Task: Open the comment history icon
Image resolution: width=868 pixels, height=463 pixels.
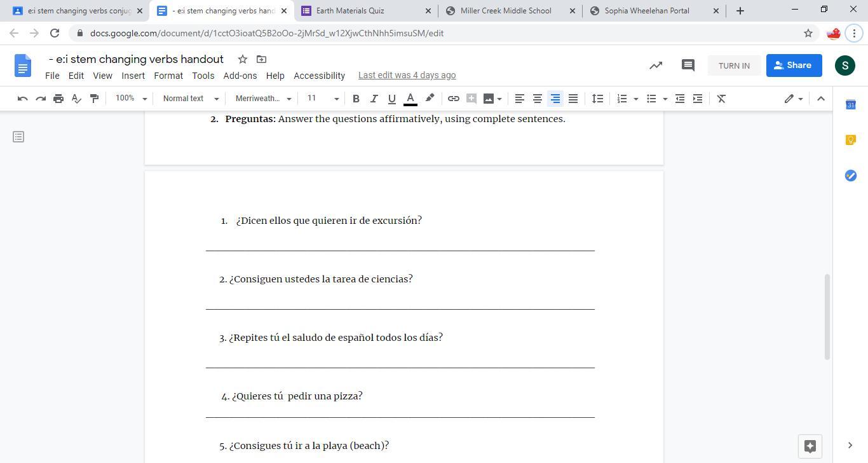Action: coord(688,66)
